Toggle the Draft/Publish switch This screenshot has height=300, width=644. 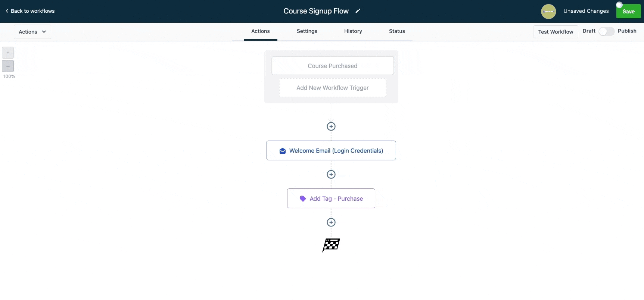606,31
